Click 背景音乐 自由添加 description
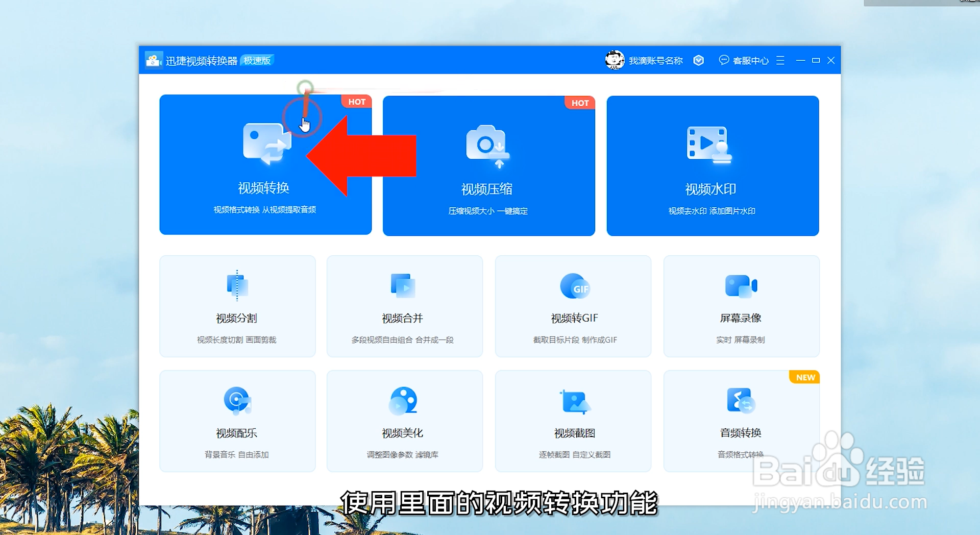980x535 pixels. (x=236, y=454)
